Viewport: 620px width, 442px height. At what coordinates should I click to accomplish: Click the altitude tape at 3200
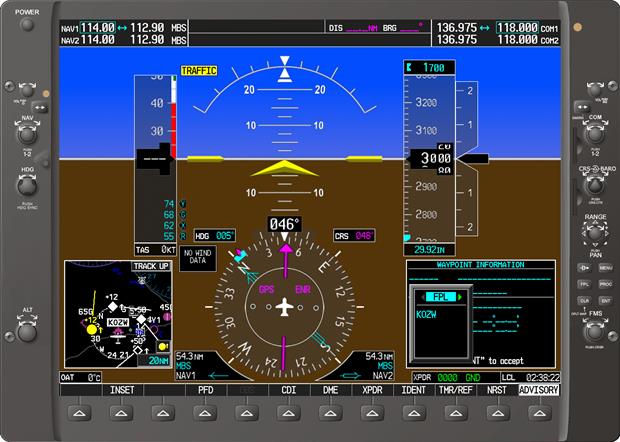[426, 102]
